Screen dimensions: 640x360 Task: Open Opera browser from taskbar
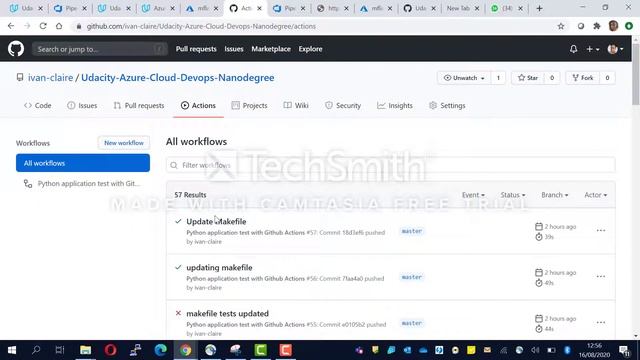click(111, 350)
